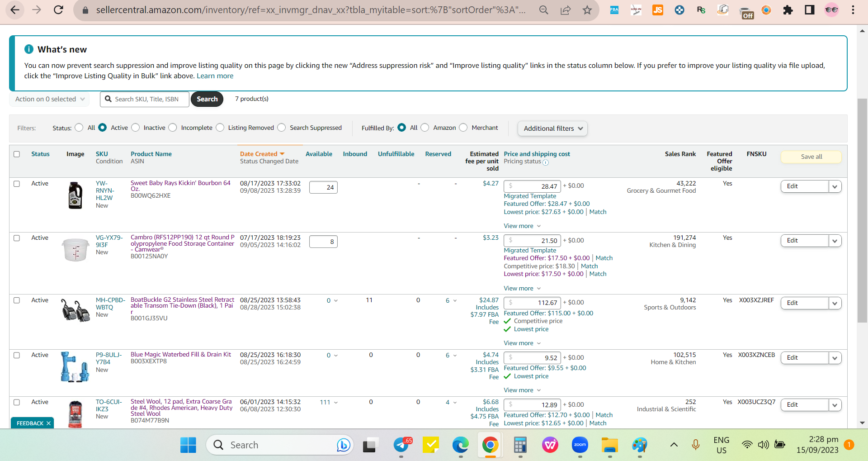The image size is (868, 461).
Task: Click the Cambro container product thumbnail
Action: (75, 250)
